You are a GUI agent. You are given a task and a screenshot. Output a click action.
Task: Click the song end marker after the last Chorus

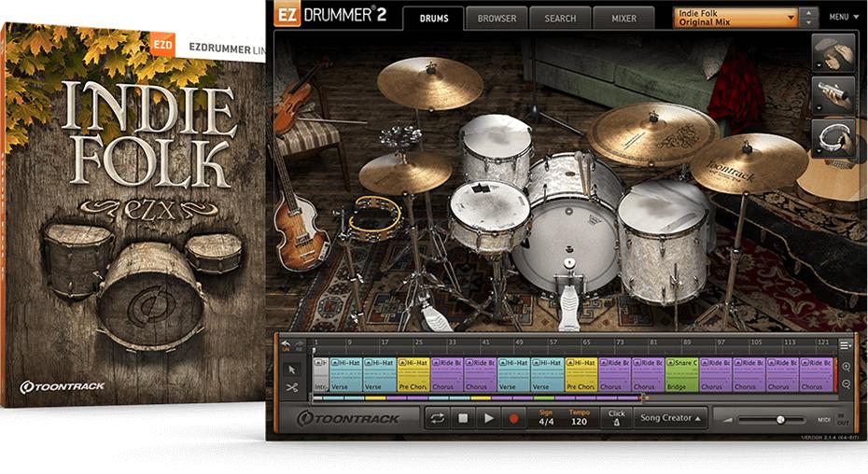[x=834, y=374]
